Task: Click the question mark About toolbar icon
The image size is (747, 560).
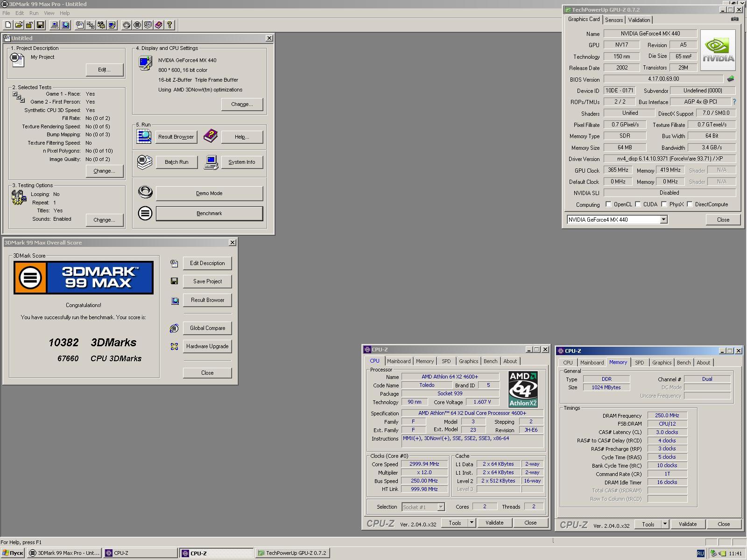Action: [x=169, y=25]
